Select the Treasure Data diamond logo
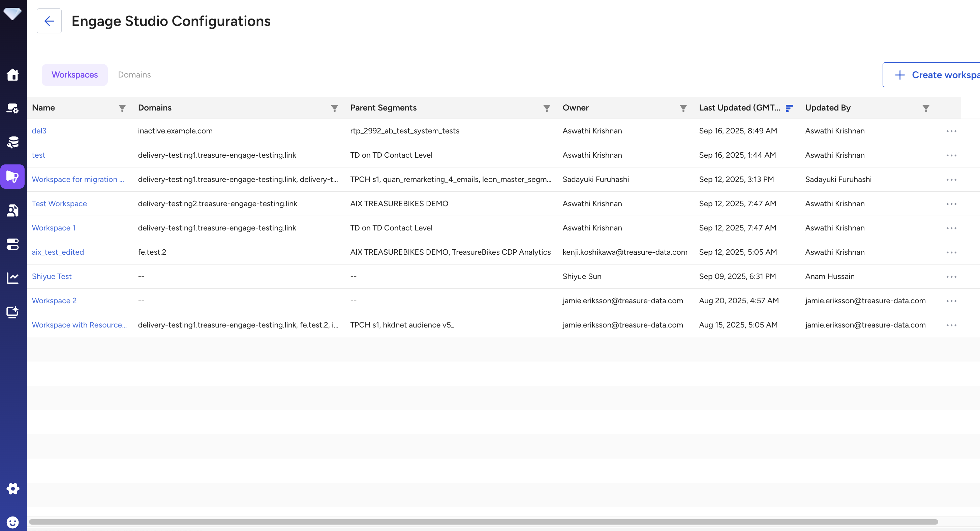The image size is (980, 531). point(13,14)
